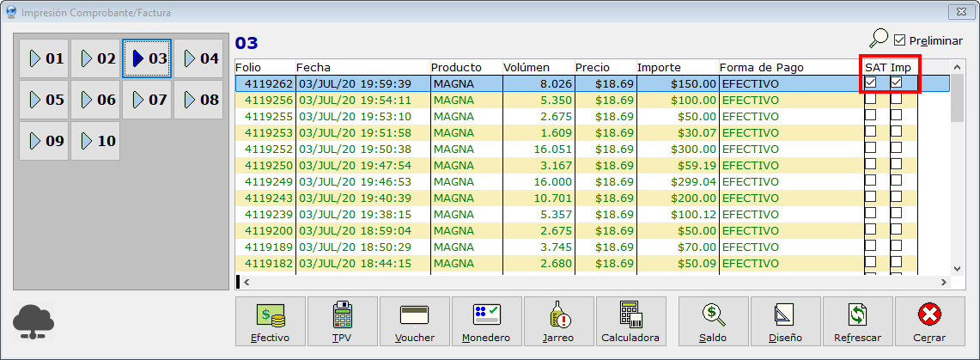Screen dimensions: 980x360
Task: Toggle the Preliminar checkbox
Action: point(900,40)
